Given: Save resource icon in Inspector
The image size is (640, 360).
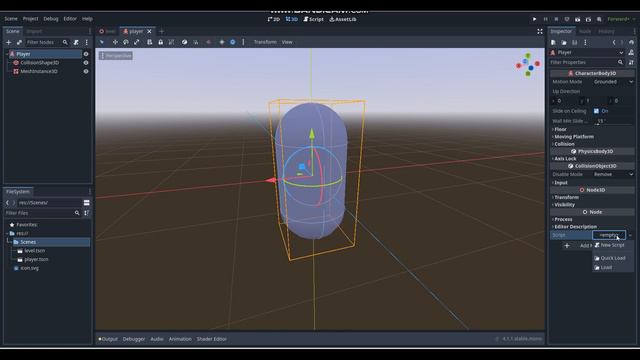Looking at the screenshot, I should [x=575, y=42].
